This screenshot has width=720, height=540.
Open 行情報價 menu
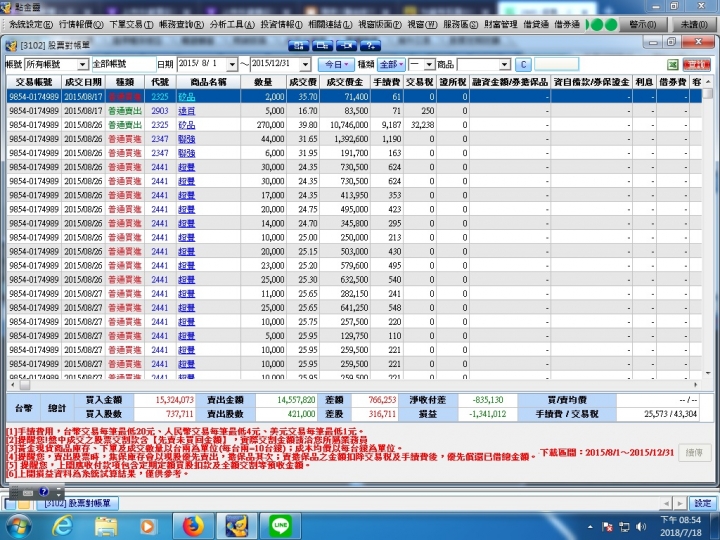(81, 24)
